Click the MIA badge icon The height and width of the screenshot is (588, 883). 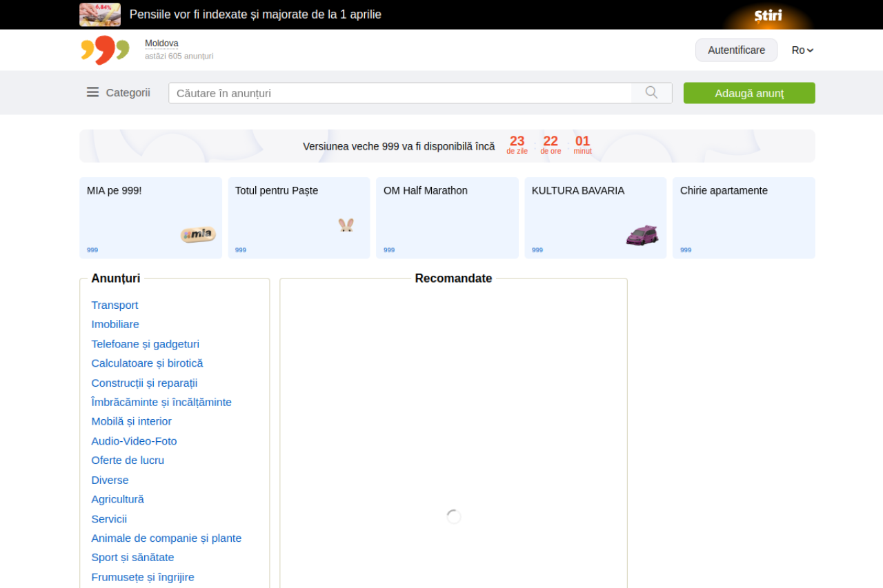[198, 234]
